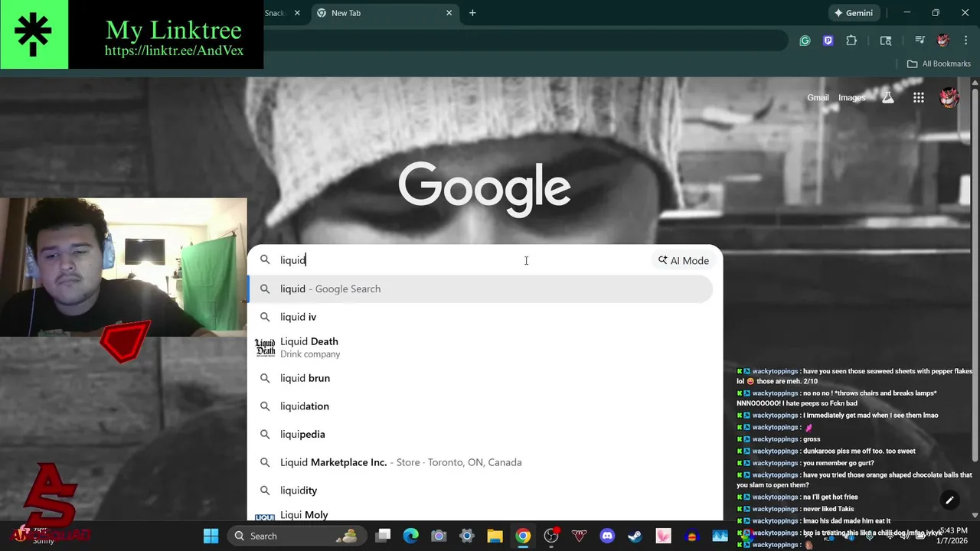Image resolution: width=980 pixels, height=551 pixels.
Task: Click into the search box containing liquid
Action: (x=459, y=260)
